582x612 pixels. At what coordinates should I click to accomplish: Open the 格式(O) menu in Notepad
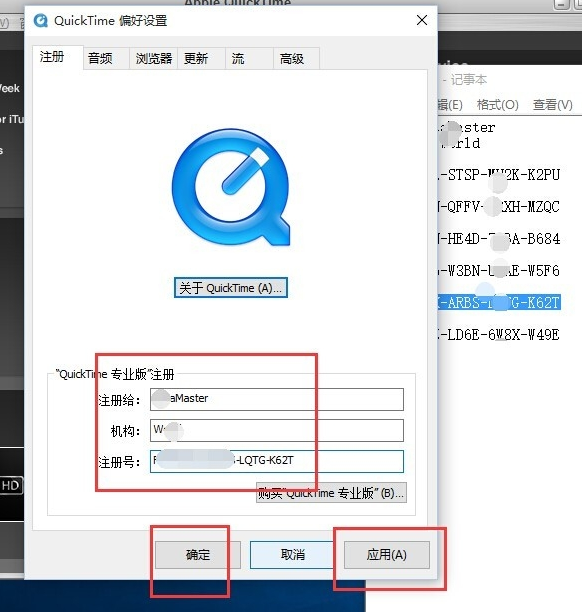pyautogui.click(x=498, y=105)
